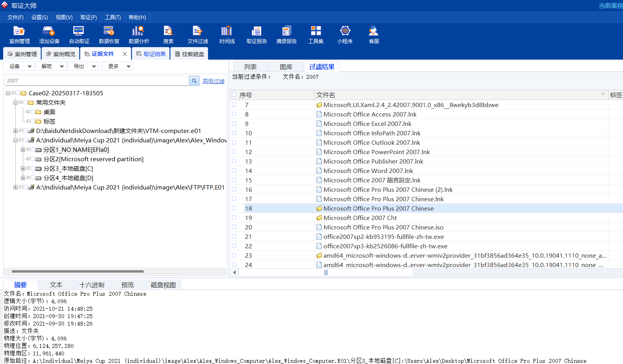
Task: Collapse the 常用文件夹 node
Action: pos(15,102)
